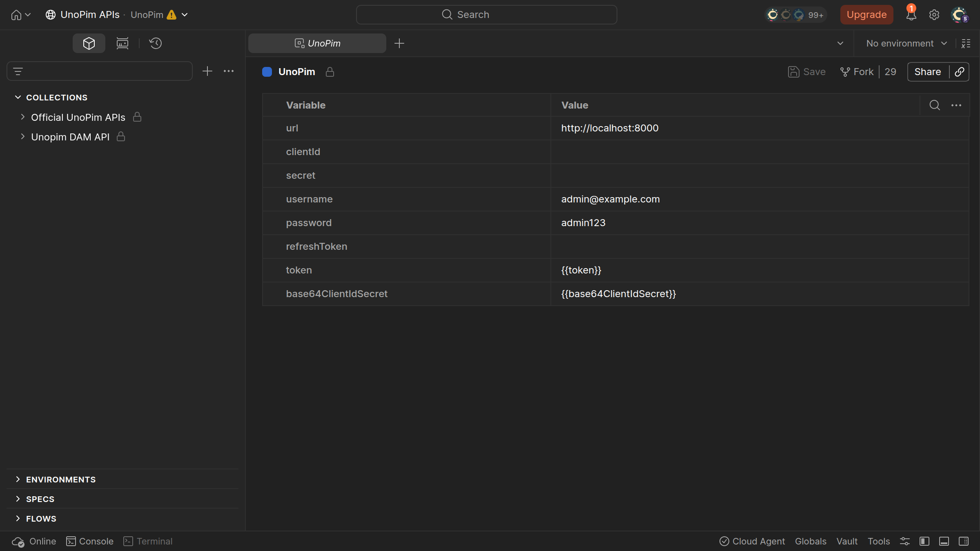Toggle the right sidebar panel

coord(964,541)
